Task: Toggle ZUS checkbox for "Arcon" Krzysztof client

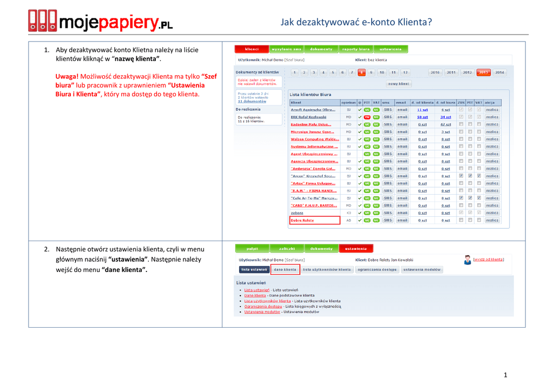Action: coord(461,176)
